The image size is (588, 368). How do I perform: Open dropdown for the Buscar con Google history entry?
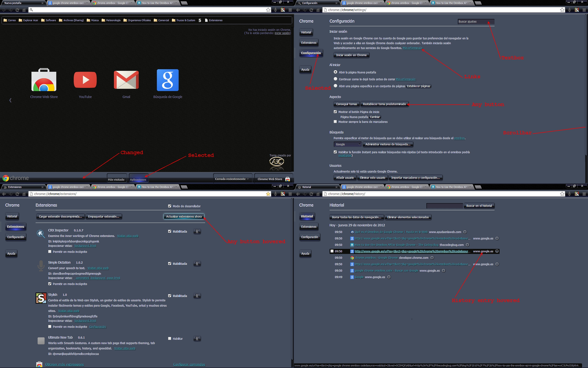click(444, 270)
